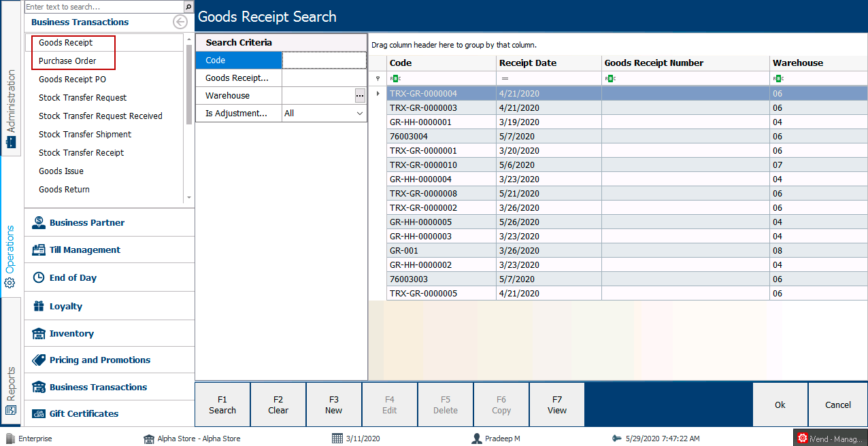Click the search magnifier icon in sidebar
This screenshot has height=446, width=868.
pyautogui.click(x=188, y=7)
